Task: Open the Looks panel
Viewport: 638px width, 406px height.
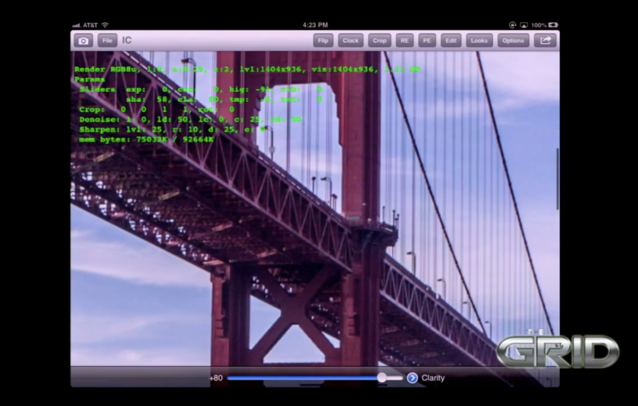Action: click(x=479, y=40)
